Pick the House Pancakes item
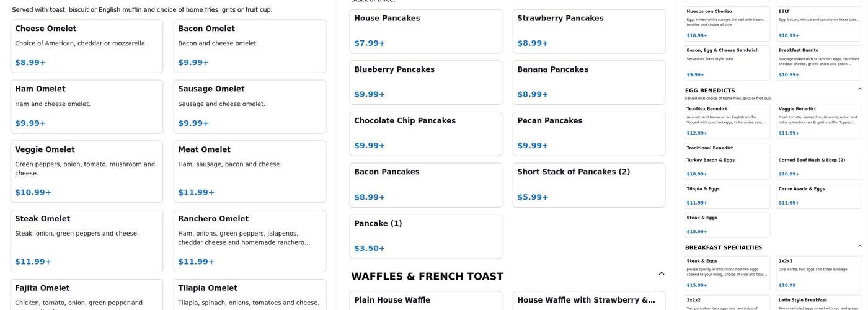The image size is (868, 310). (x=426, y=31)
